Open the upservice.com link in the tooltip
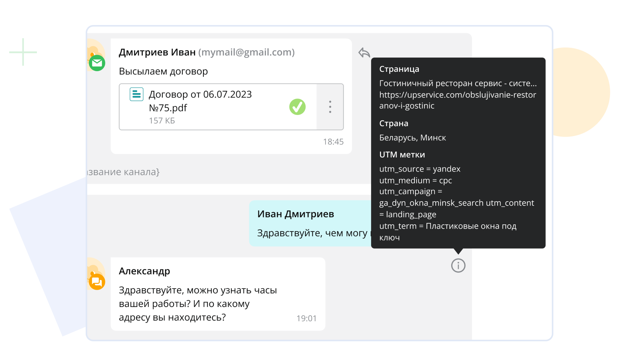 (457, 100)
